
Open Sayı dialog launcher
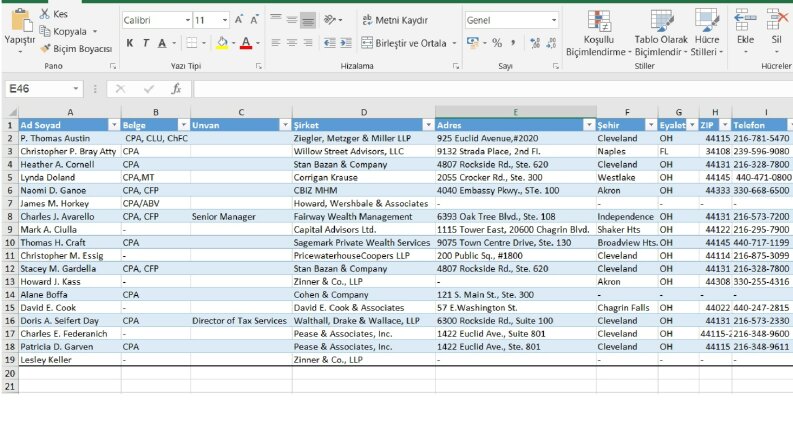555,66
